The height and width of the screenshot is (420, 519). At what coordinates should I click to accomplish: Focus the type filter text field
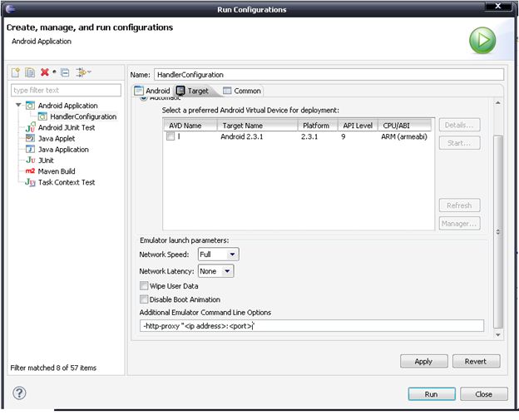pos(67,90)
